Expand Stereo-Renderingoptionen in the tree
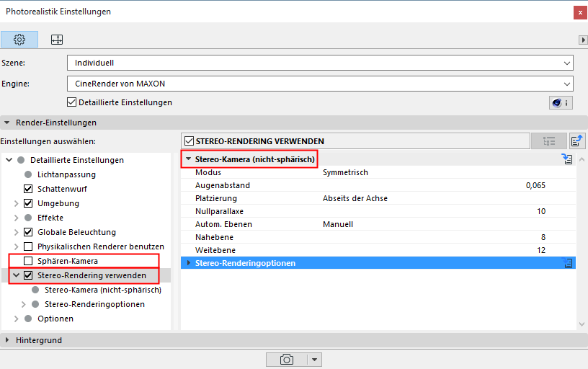This screenshot has height=369, width=588. click(23, 304)
